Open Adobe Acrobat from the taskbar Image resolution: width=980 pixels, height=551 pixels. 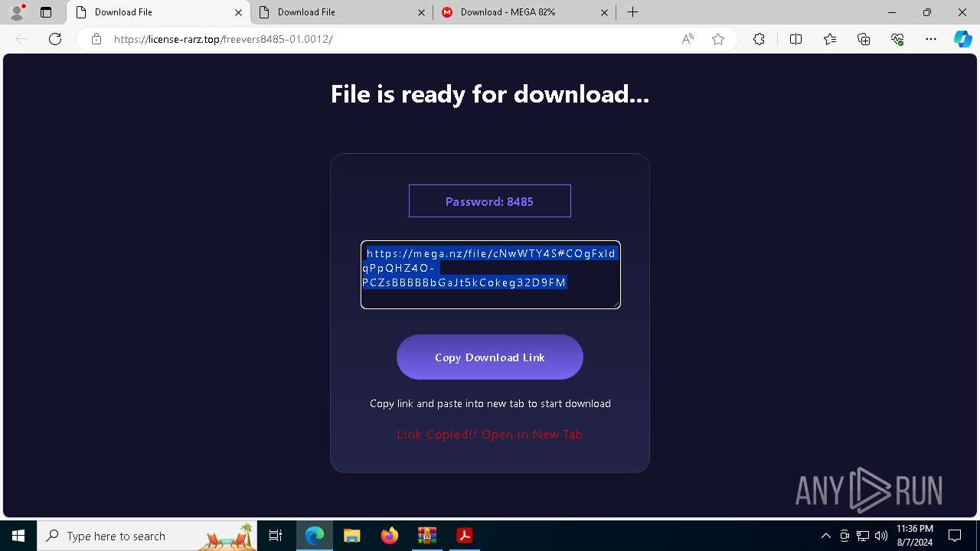(464, 536)
